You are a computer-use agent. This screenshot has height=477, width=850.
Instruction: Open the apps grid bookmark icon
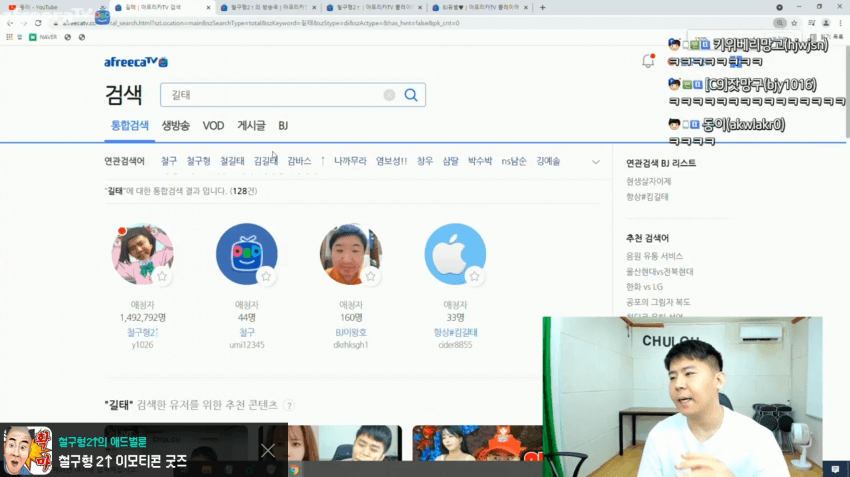pyautogui.click(x=9, y=37)
